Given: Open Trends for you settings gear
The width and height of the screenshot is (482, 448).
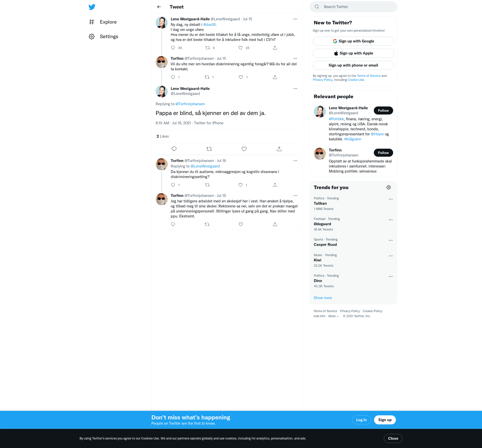Looking at the screenshot, I should tap(389, 187).
